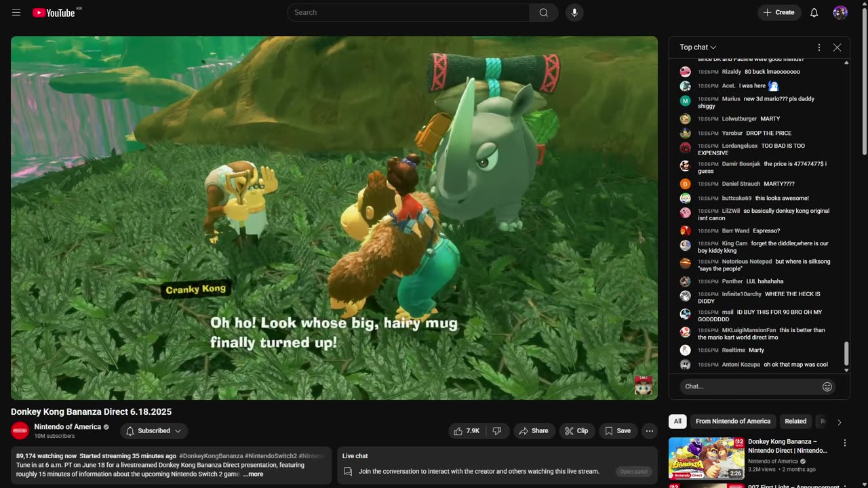Open the Create menu

779,13
